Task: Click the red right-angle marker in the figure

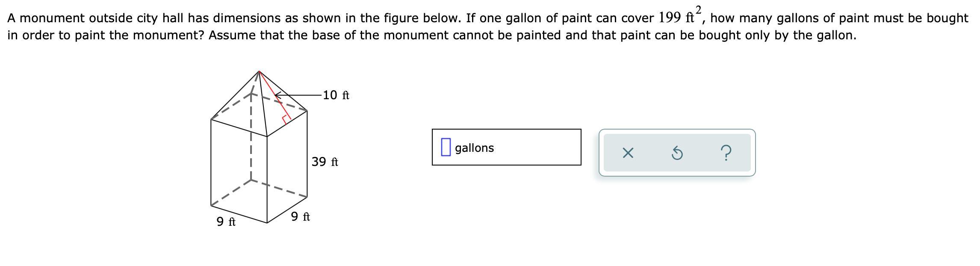Action: [286, 119]
